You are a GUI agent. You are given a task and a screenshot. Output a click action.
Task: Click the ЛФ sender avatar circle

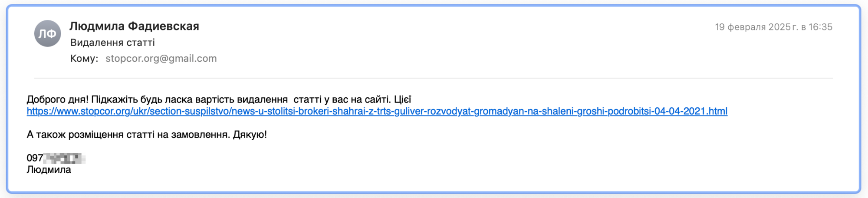tap(48, 33)
